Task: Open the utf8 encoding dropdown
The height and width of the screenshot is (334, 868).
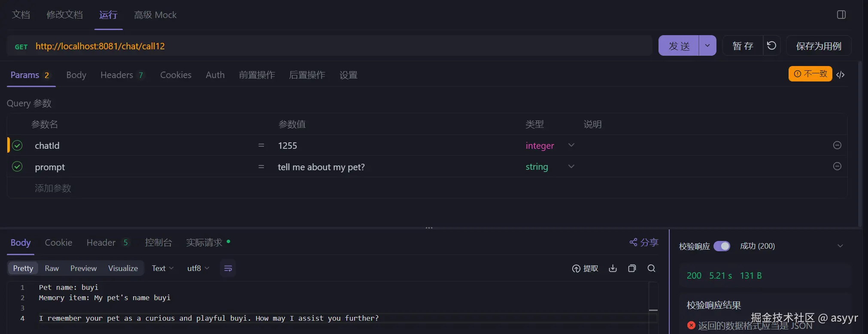Action: pyautogui.click(x=198, y=268)
